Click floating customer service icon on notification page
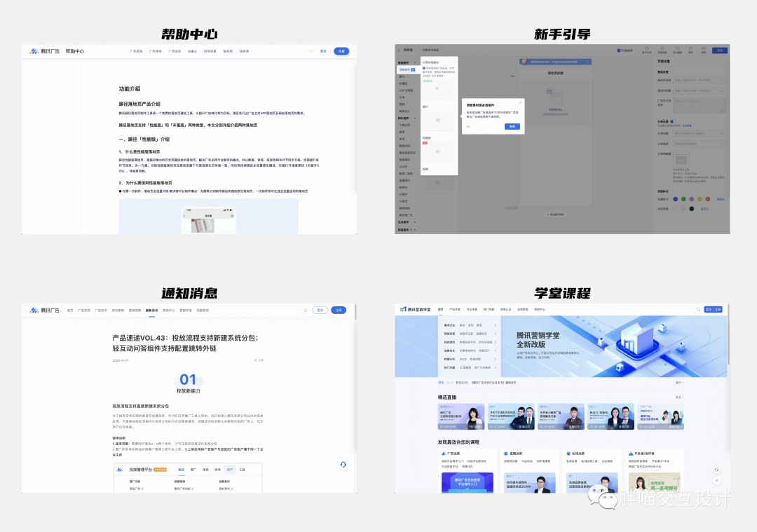 (x=343, y=464)
